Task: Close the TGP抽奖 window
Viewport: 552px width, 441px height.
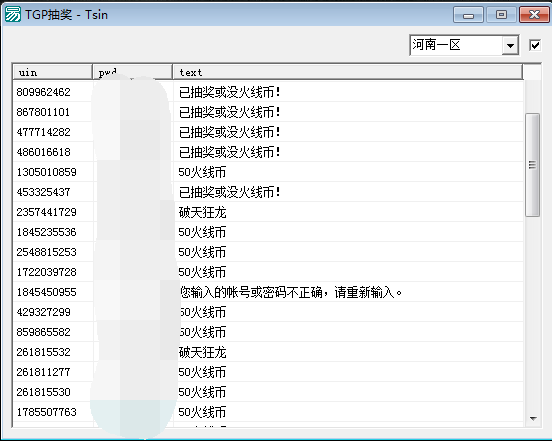Action: click(534, 15)
